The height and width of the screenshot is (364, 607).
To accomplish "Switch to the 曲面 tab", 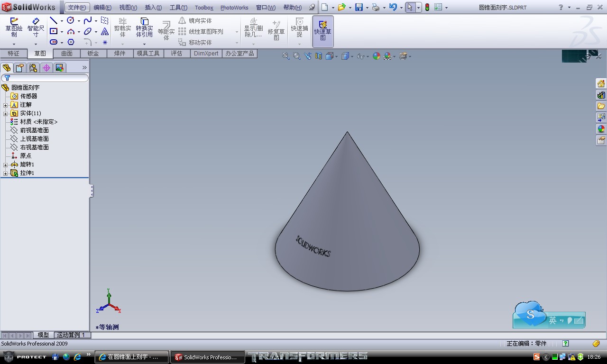I will [67, 54].
